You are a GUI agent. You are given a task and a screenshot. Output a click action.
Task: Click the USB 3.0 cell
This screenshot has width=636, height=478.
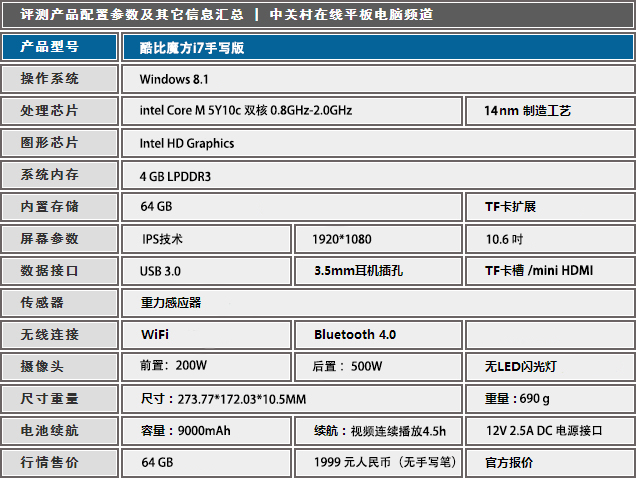click(206, 271)
